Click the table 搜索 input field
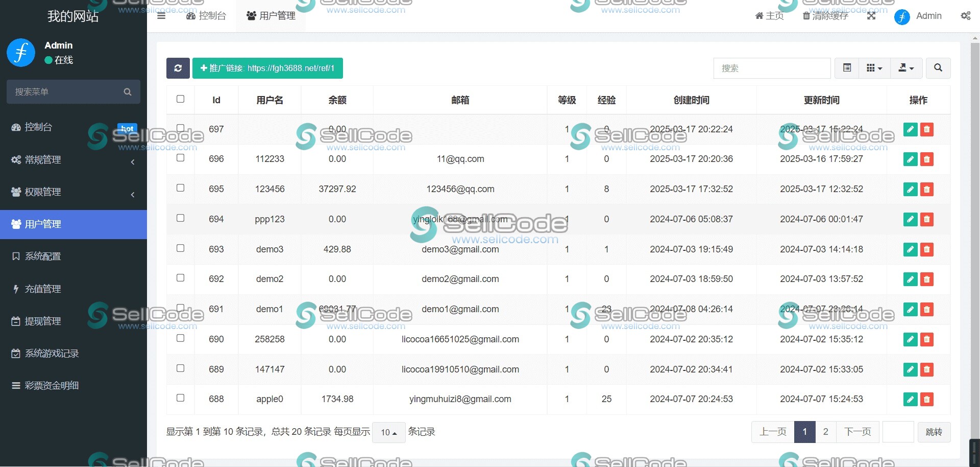 tap(772, 68)
